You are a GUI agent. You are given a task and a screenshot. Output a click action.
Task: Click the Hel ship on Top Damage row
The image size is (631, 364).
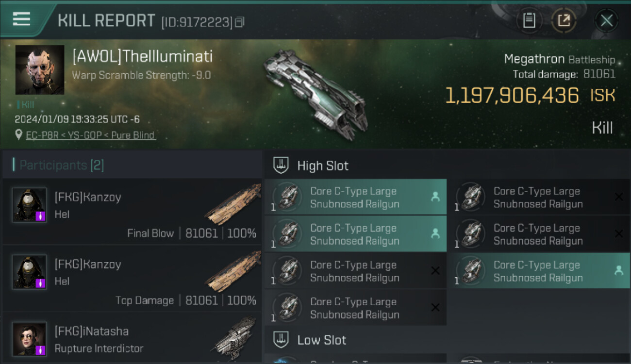point(233,272)
